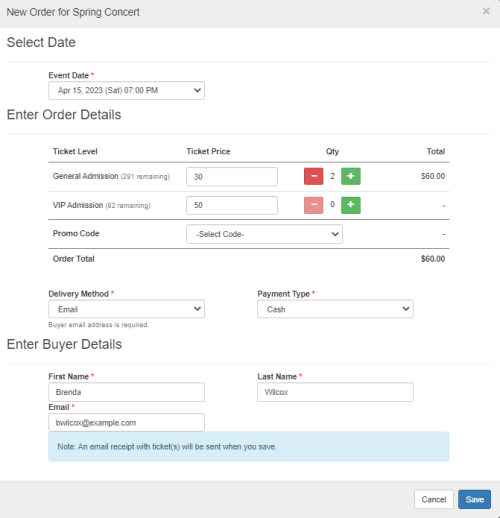
Task: Edit the VIP Admission ticket price field
Action: [x=232, y=205]
